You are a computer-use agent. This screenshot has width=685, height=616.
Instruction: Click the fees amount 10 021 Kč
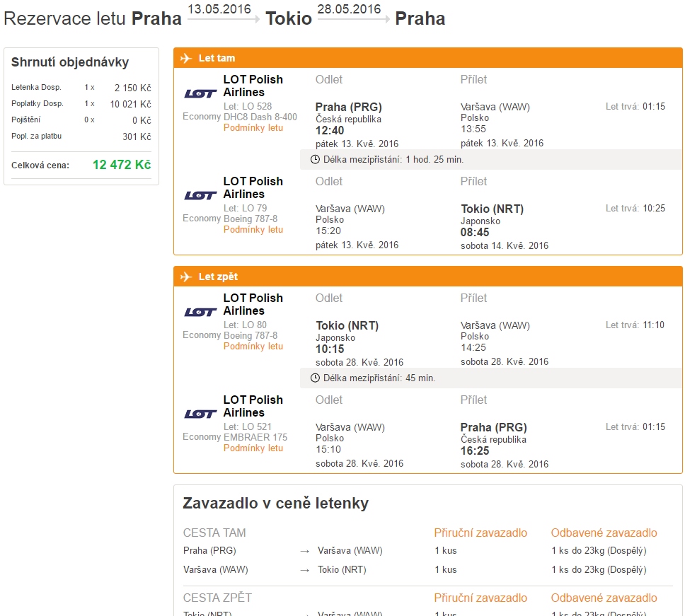tap(131, 105)
